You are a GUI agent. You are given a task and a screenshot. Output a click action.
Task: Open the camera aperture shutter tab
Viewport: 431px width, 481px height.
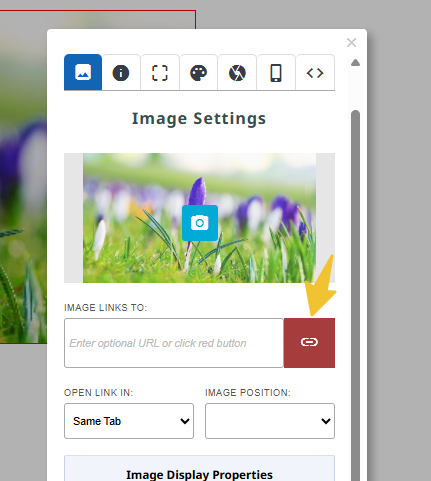tap(237, 73)
